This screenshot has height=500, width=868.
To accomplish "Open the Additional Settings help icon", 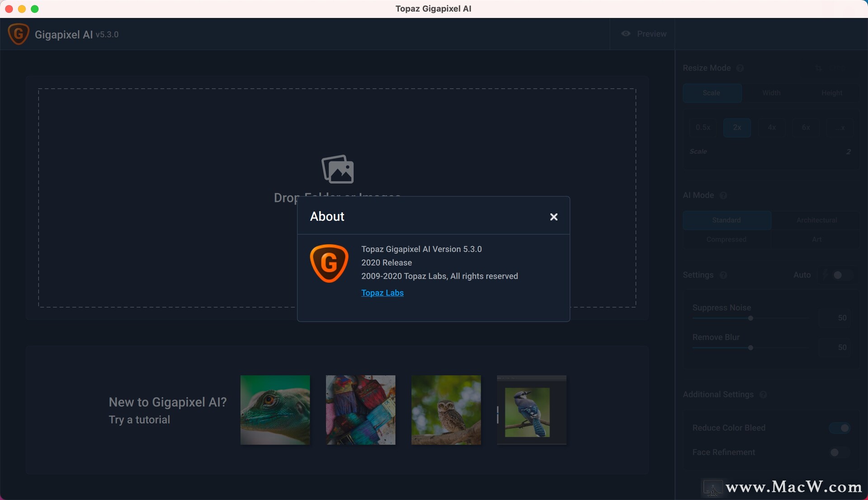I will [763, 395].
